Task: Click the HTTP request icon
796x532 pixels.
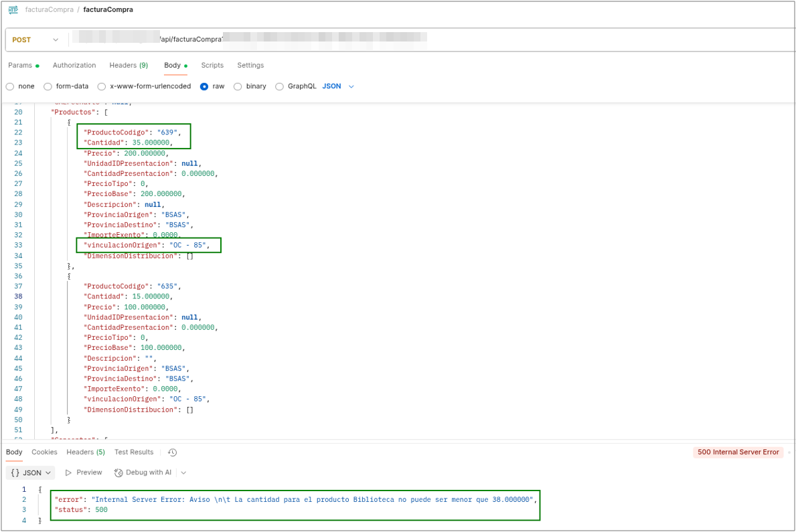Action: pos(13,10)
